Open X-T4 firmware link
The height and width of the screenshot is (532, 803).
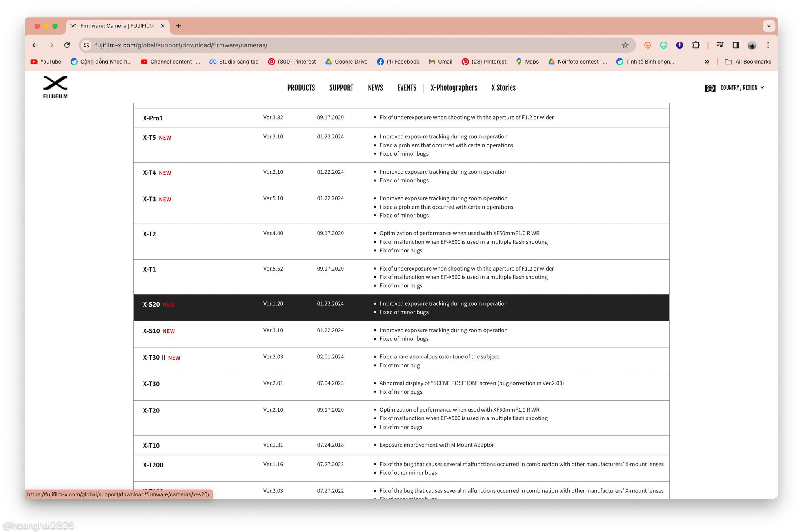(401, 176)
